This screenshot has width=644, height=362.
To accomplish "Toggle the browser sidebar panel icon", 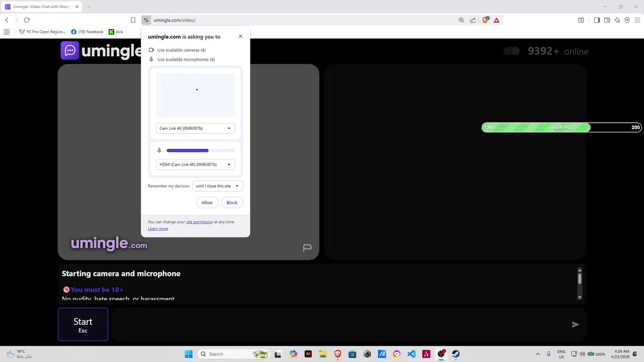I will [x=597, y=20].
